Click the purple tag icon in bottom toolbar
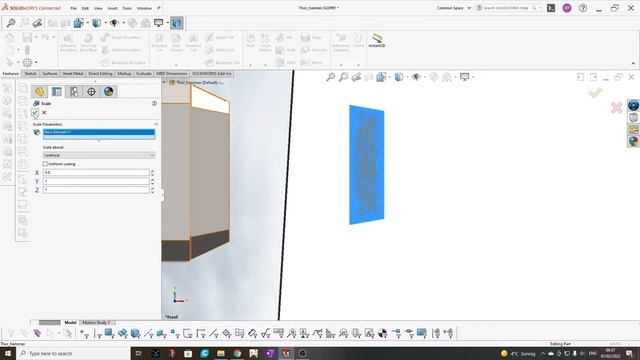This screenshot has width=640, height=360. click(x=37, y=333)
